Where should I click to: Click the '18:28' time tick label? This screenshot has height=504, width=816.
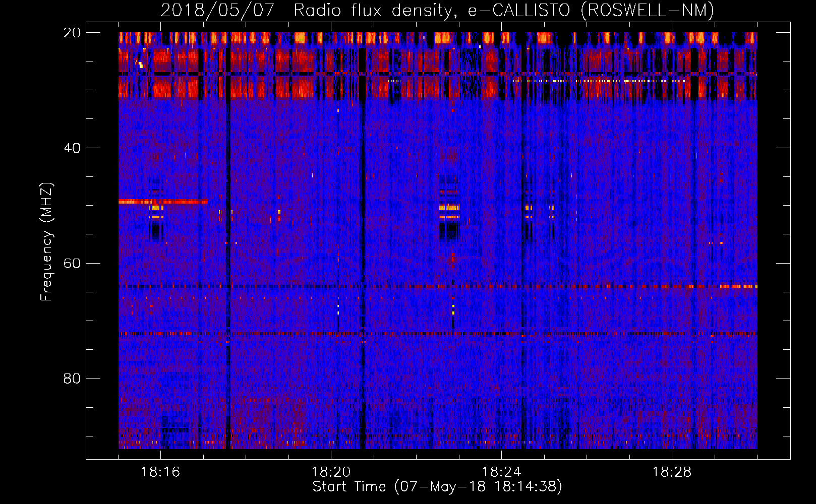click(x=672, y=472)
